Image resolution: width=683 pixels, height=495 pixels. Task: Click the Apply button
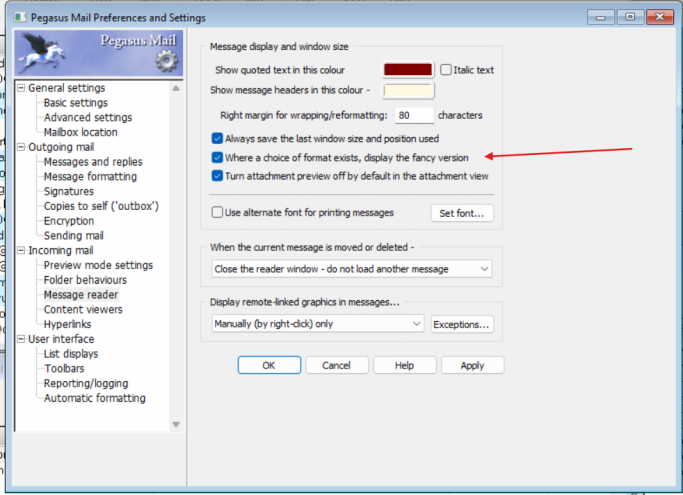click(x=472, y=366)
